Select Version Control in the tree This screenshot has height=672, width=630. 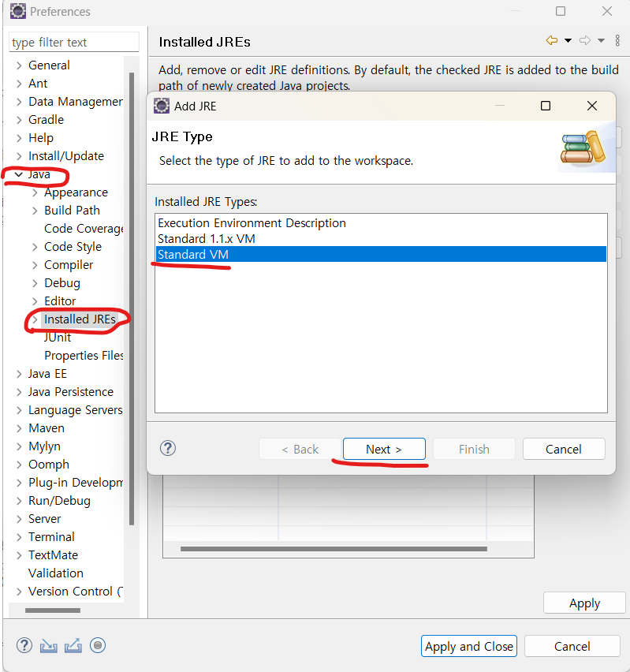(x=76, y=592)
